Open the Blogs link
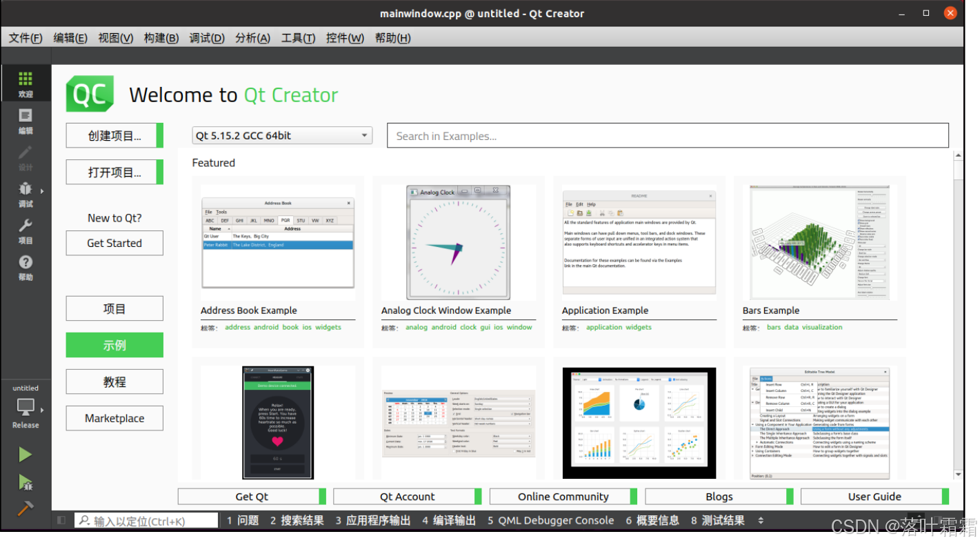This screenshot has height=545, width=980. (719, 497)
